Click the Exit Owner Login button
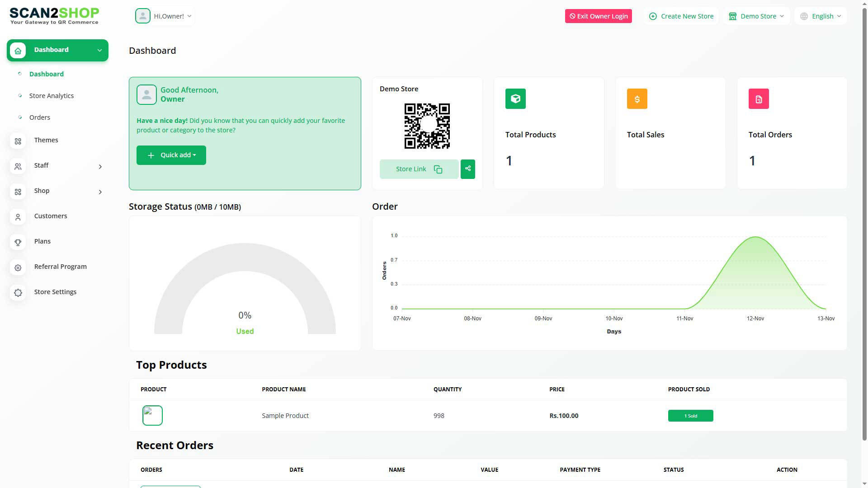This screenshot has width=868, height=488. coord(598,16)
